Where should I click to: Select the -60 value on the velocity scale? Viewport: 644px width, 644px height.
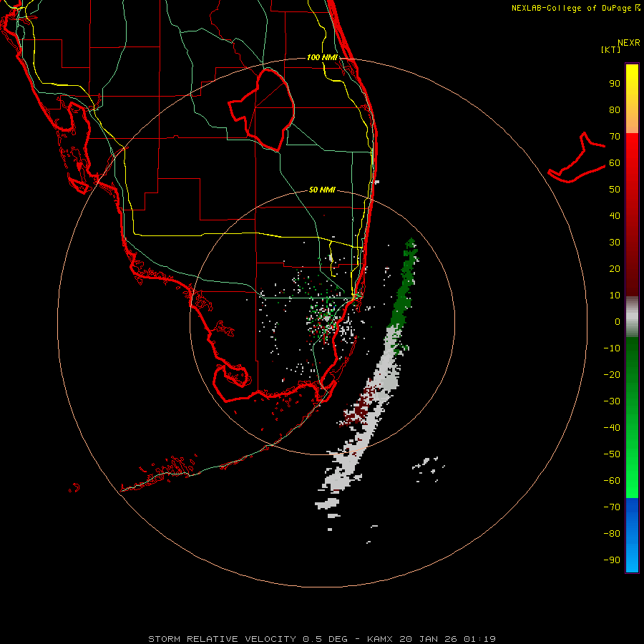612,481
